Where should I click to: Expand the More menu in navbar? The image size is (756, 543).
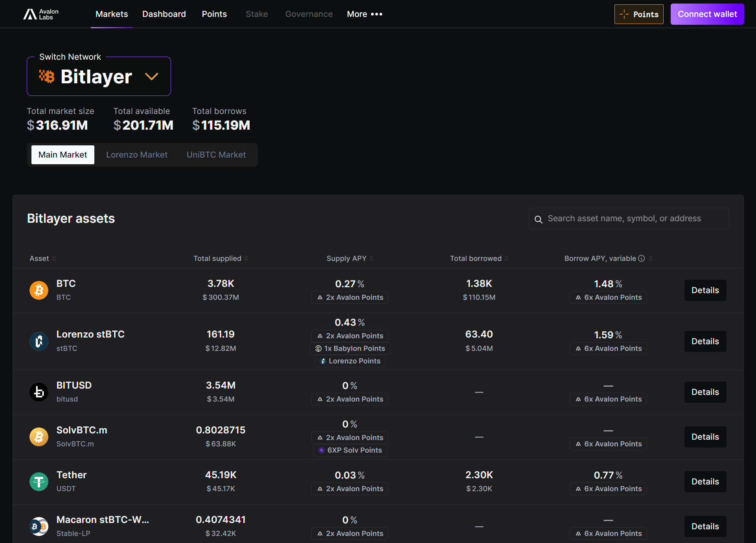tap(364, 14)
